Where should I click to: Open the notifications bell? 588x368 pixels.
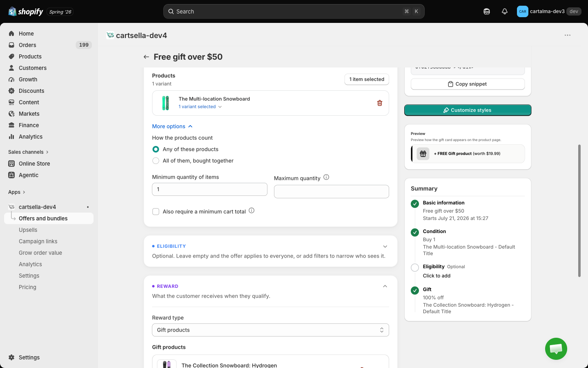pos(505,11)
